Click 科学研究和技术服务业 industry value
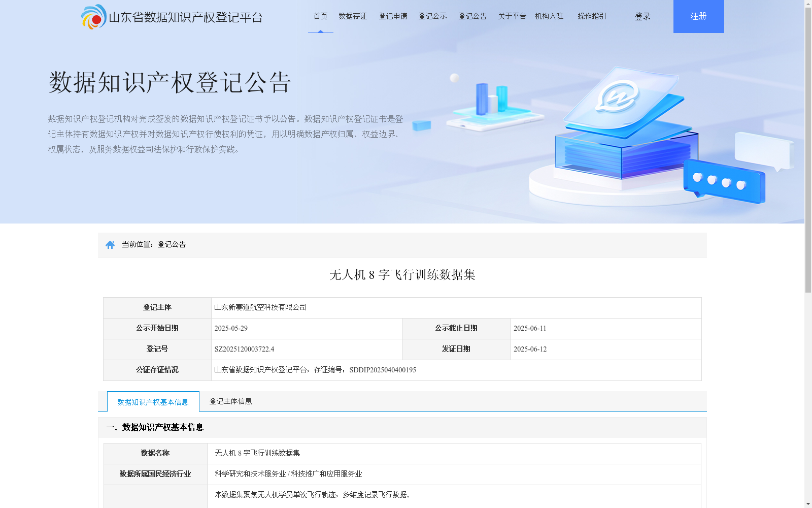Viewport: 812px width, 508px height. [288, 474]
